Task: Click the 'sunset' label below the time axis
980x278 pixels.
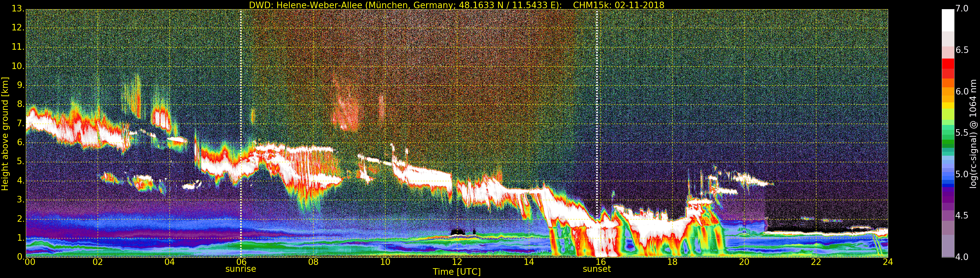Action: (596, 269)
